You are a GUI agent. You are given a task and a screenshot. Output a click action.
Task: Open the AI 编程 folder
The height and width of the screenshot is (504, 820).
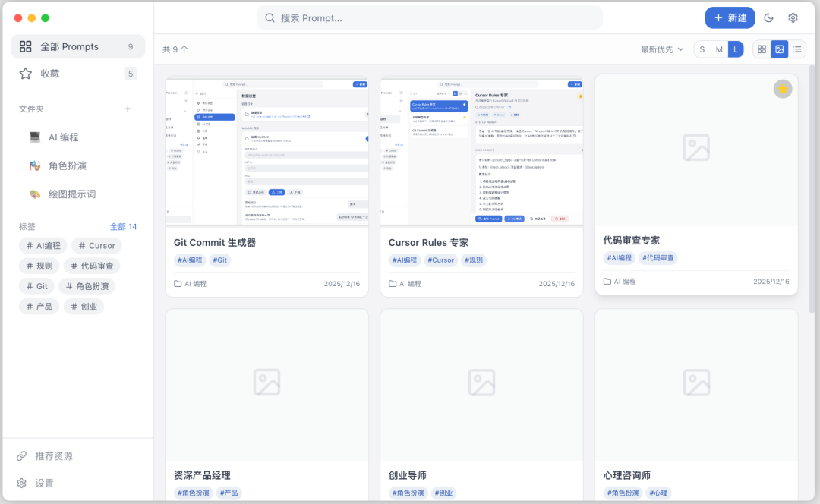pos(78,137)
